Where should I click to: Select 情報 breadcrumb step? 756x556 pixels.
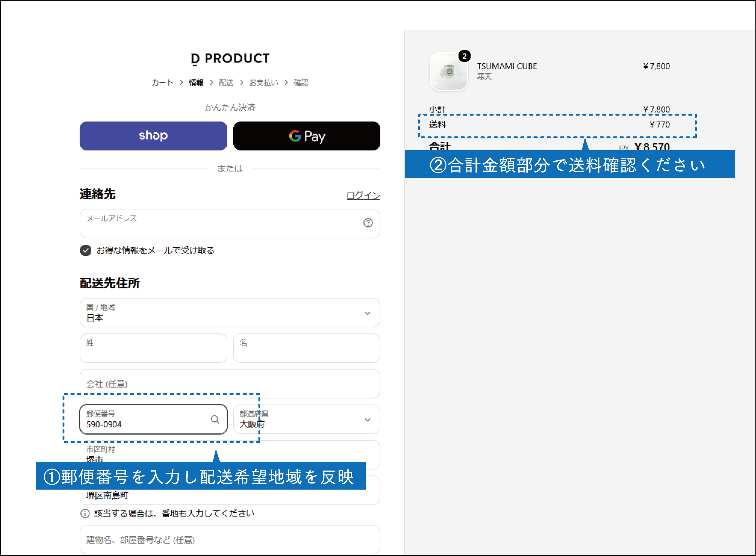pyautogui.click(x=196, y=83)
